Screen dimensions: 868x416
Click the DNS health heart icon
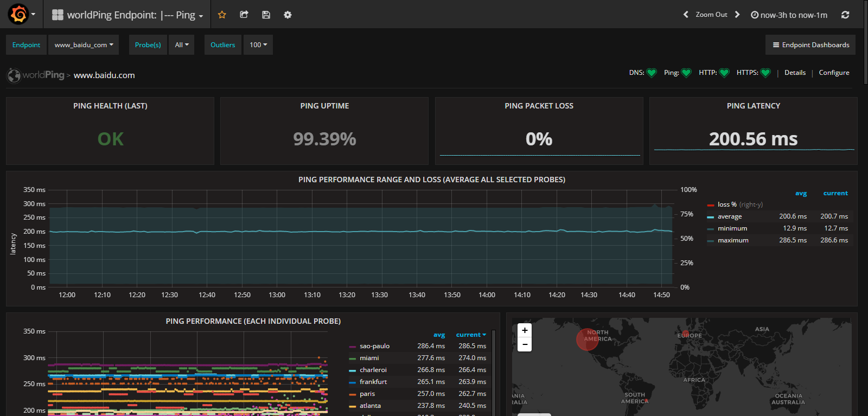point(652,73)
